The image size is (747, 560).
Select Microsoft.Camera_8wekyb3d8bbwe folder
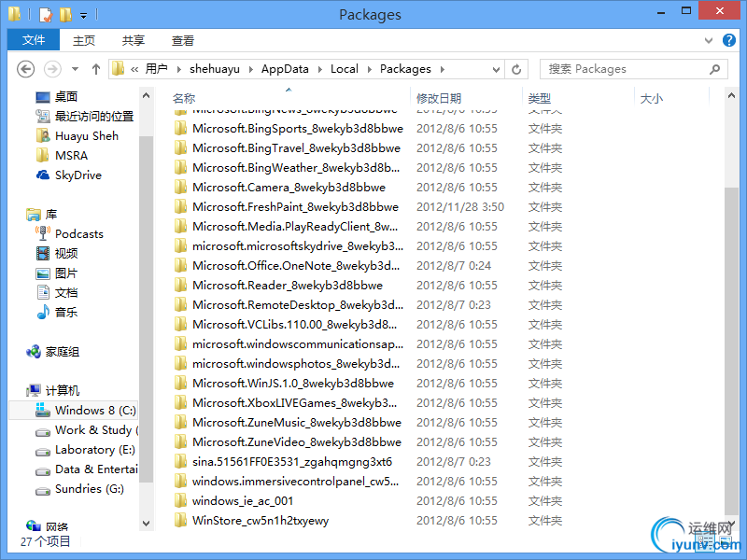(x=289, y=188)
